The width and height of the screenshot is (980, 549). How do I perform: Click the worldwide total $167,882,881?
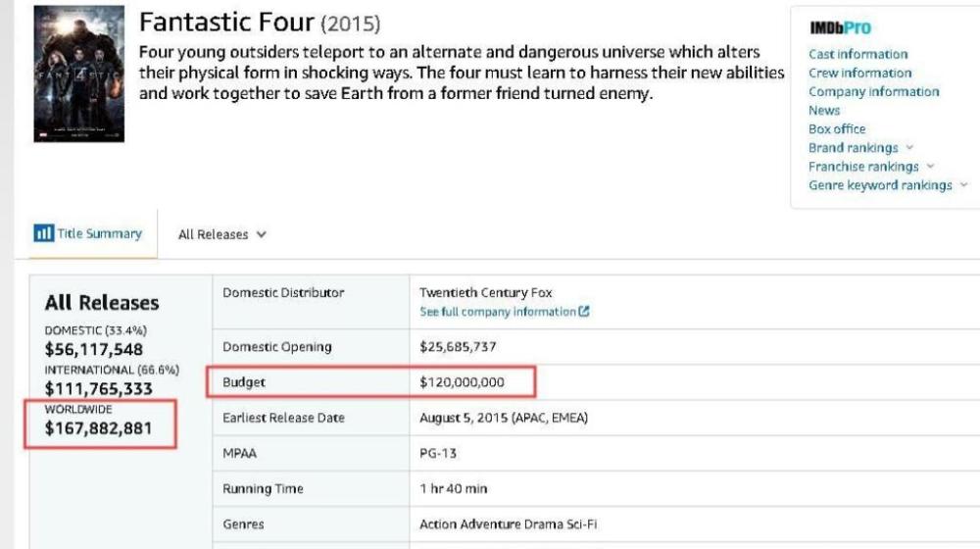click(x=98, y=428)
